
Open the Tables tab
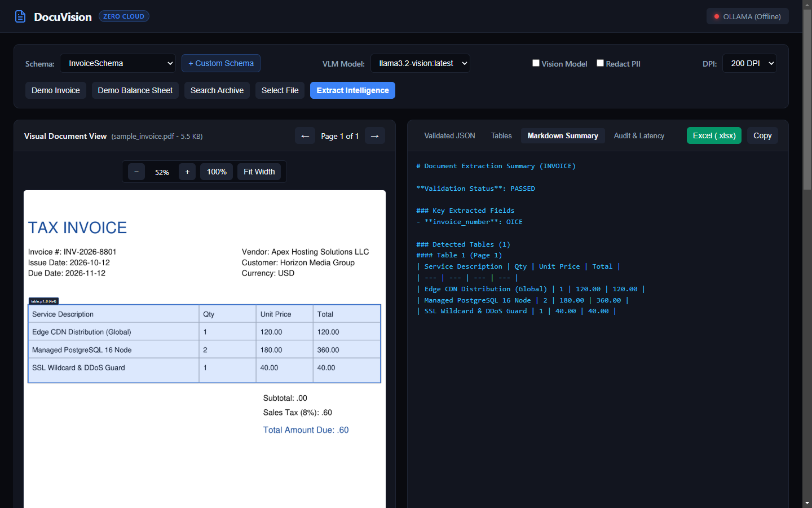tap(501, 135)
